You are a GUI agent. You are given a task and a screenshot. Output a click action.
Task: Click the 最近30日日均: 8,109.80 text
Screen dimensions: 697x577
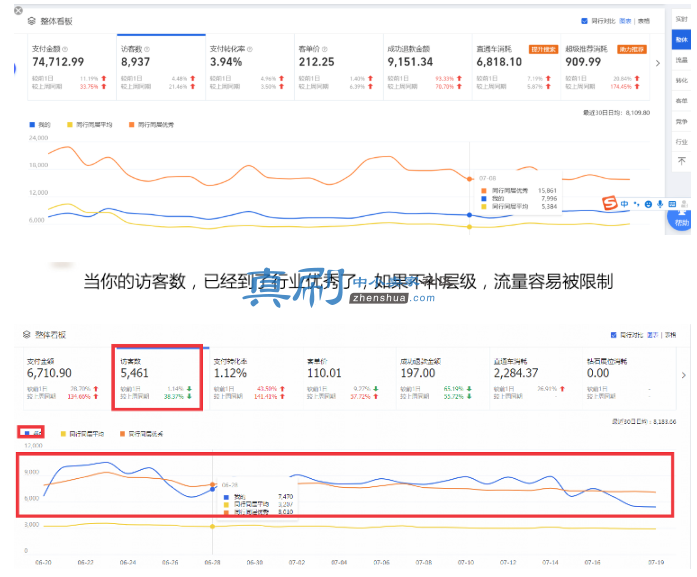click(617, 113)
